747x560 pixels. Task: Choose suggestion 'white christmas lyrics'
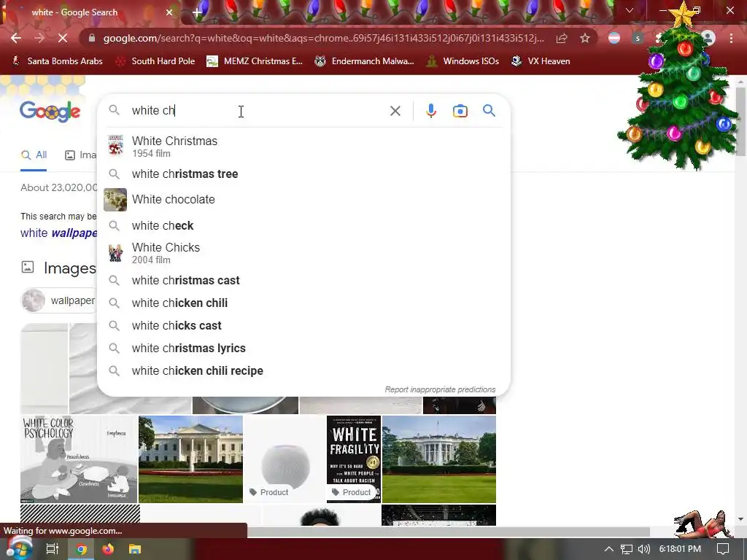click(x=303, y=348)
